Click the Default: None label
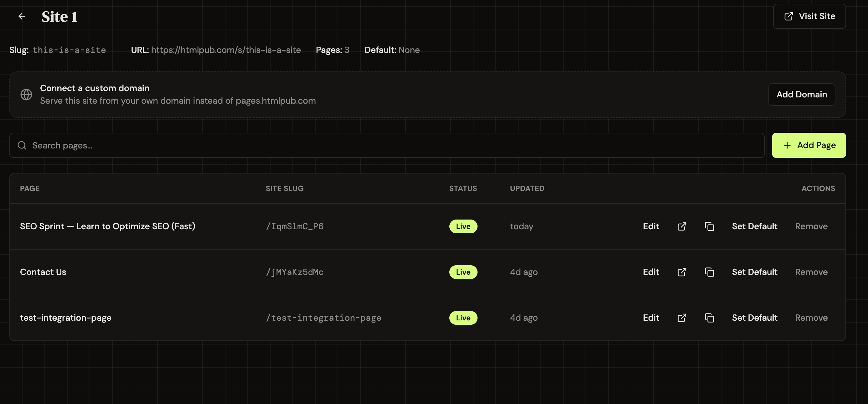The height and width of the screenshot is (404, 868). pyautogui.click(x=392, y=50)
